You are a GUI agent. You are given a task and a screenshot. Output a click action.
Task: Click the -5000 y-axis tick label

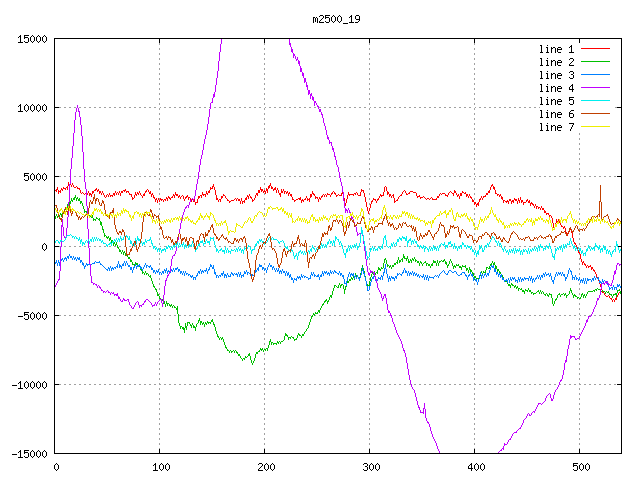(x=32, y=316)
